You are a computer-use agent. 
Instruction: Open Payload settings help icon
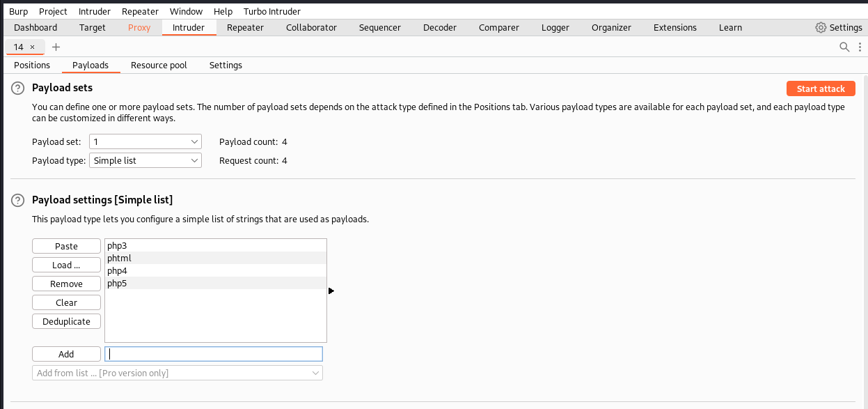pos(18,201)
